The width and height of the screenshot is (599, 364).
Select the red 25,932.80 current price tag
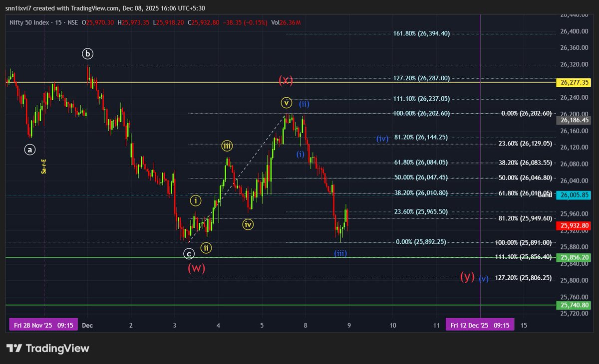pyautogui.click(x=574, y=226)
